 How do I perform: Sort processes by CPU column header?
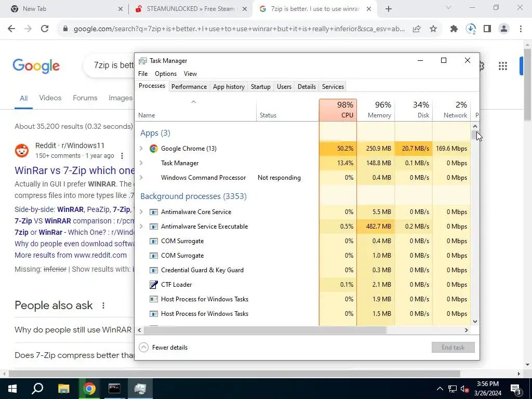[338, 110]
